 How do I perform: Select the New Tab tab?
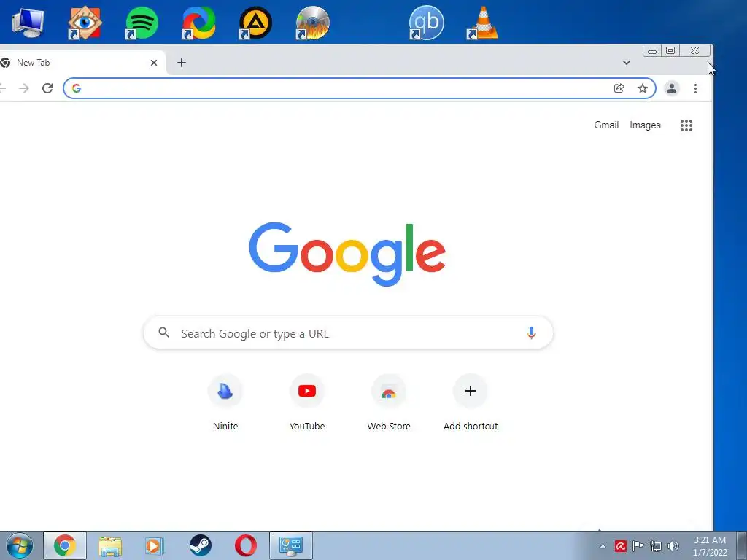(x=80, y=63)
